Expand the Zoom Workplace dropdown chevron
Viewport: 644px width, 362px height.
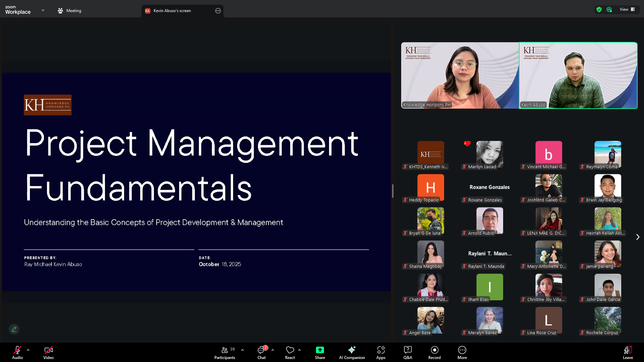(43, 10)
